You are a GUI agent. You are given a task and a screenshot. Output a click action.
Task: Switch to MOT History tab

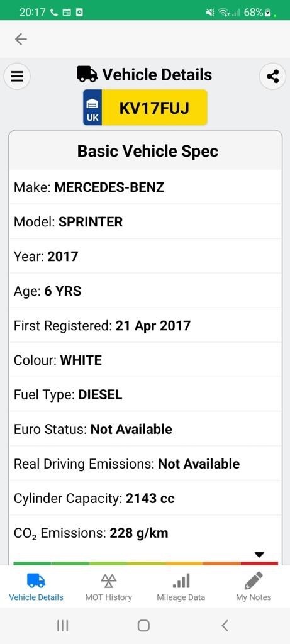point(108,587)
